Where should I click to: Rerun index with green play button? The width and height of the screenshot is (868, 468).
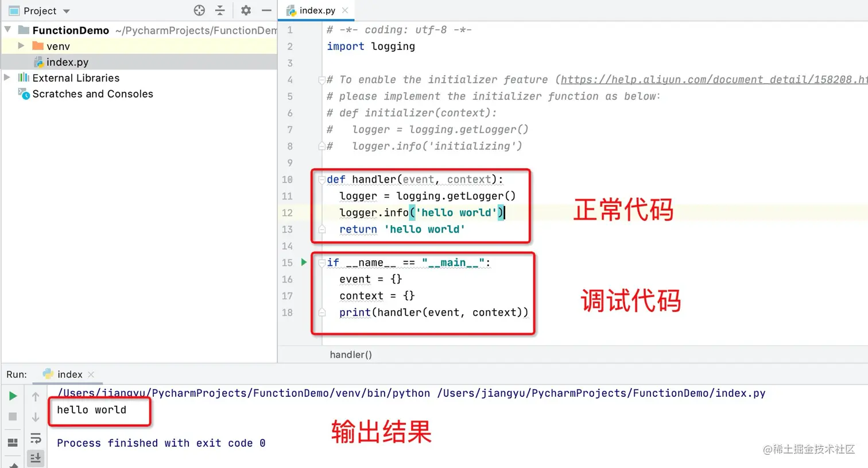[x=13, y=396]
